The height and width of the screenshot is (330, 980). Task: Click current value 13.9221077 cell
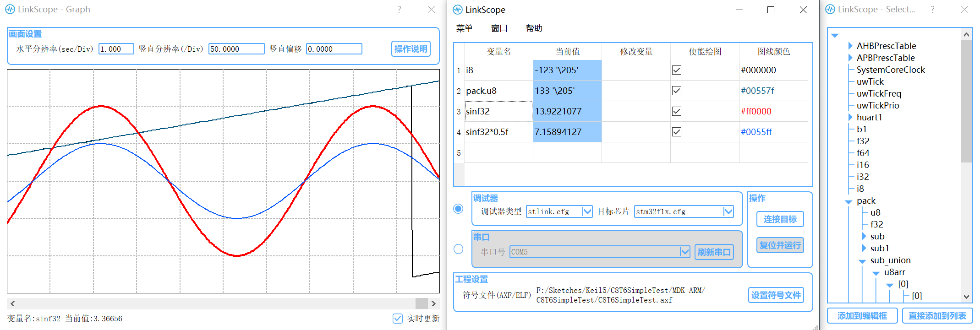coord(567,111)
